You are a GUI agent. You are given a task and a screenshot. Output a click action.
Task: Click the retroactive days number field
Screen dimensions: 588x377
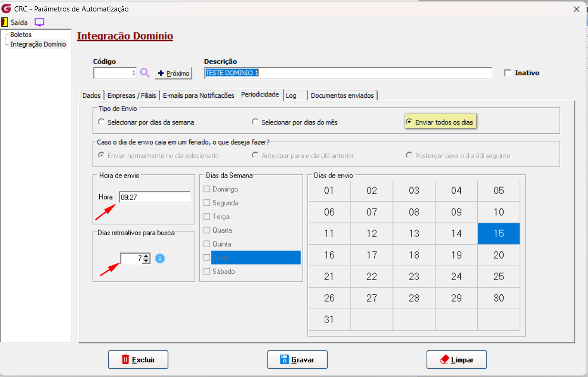coord(132,258)
